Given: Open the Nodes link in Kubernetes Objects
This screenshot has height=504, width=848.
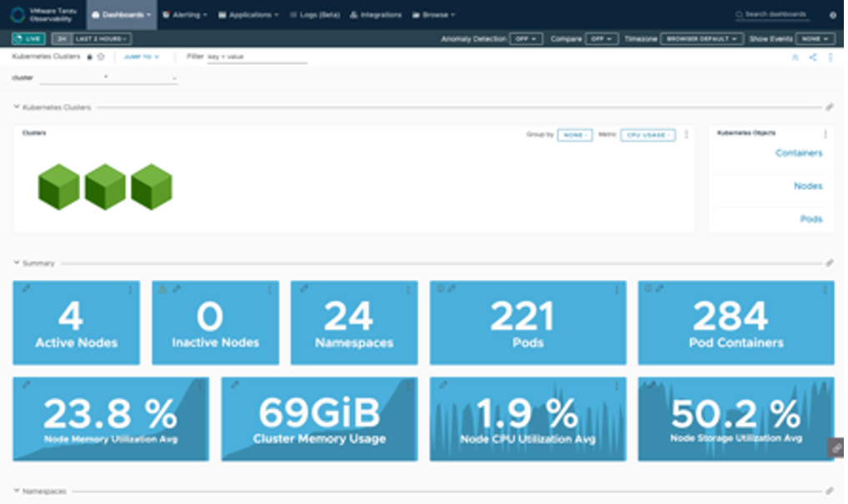Looking at the screenshot, I should pyautogui.click(x=807, y=187).
